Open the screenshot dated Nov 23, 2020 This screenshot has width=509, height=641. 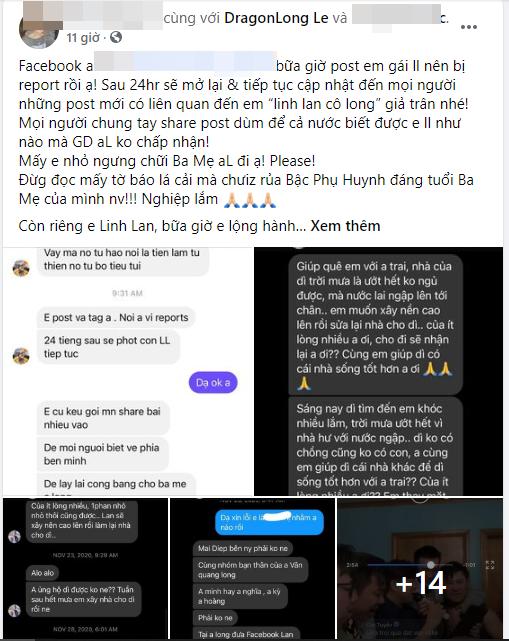tap(85, 568)
